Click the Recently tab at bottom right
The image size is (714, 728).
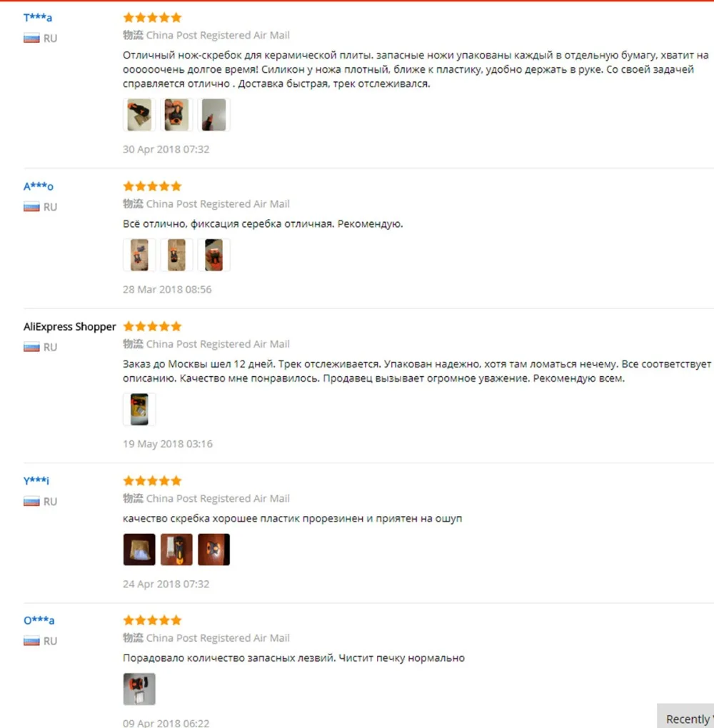pyautogui.click(x=686, y=719)
